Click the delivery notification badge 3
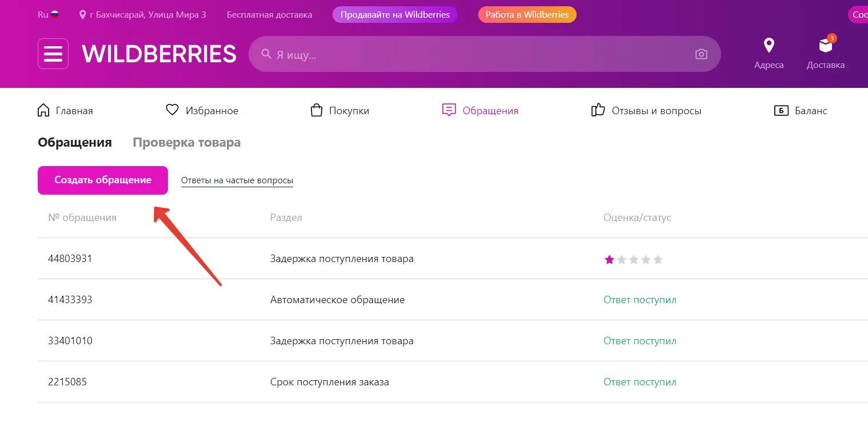 [832, 38]
